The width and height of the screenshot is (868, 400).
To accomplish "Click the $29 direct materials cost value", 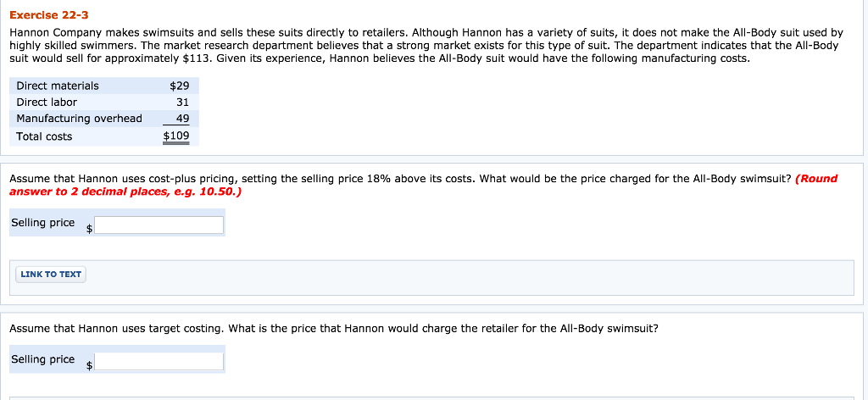I will pos(179,86).
